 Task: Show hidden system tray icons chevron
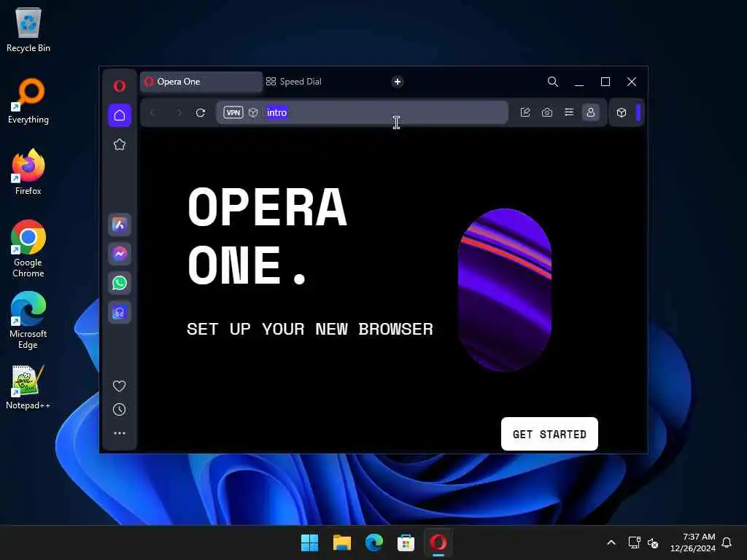tap(611, 542)
